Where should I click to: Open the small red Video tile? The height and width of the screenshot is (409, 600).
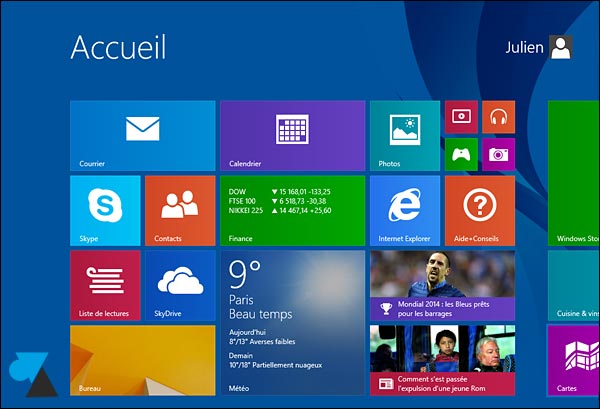click(x=461, y=117)
